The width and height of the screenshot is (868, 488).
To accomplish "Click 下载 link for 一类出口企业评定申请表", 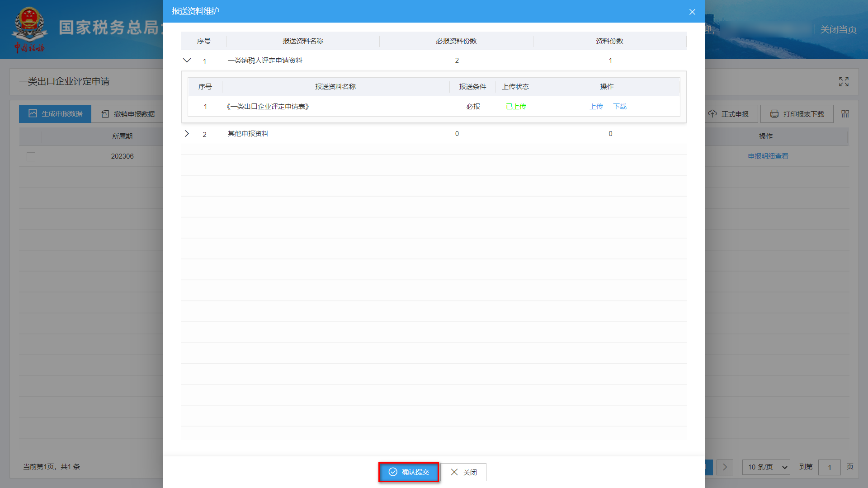I will 620,107.
